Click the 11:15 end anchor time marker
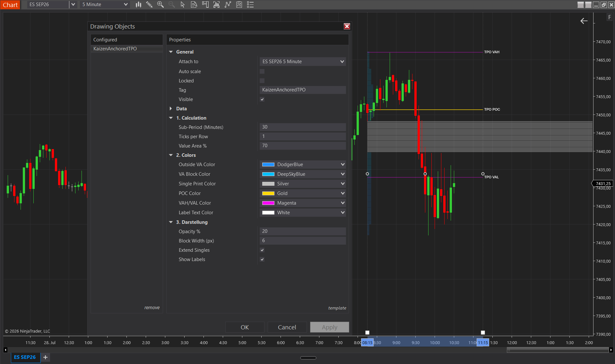The width and height of the screenshot is (615, 364). 483,343
